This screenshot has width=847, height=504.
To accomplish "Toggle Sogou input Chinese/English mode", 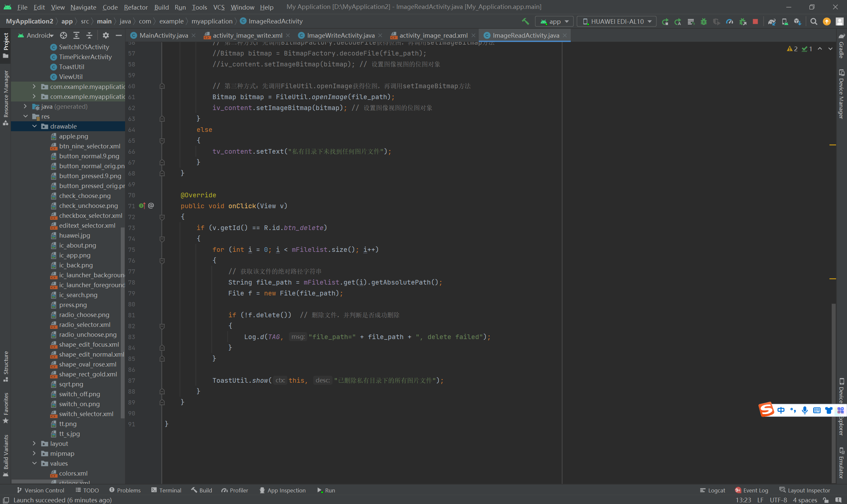I will pos(781,410).
